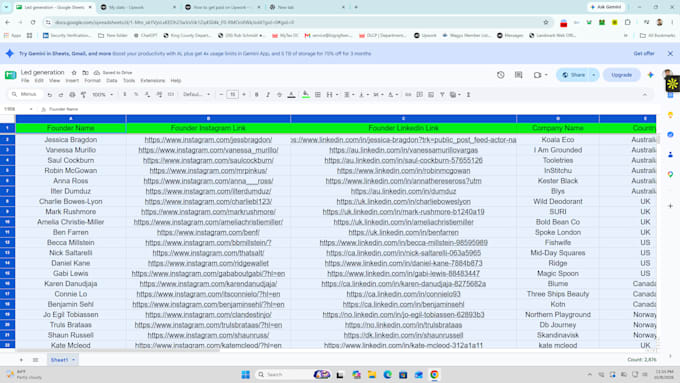This screenshot has width=680, height=383.
Task: Open the Sheet1 tab options arrow
Action: (73, 360)
